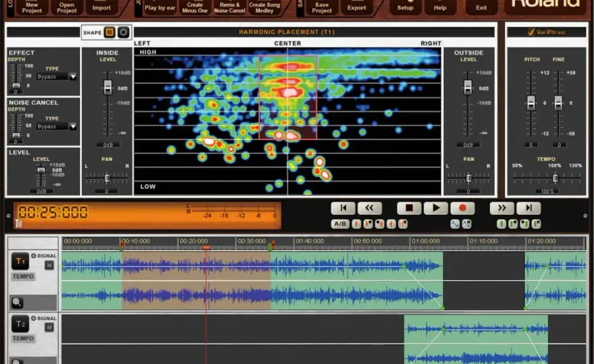The image size is (594, 364).
Task: Click the T2 track audio clip waveform
Action: pos(476,340)
